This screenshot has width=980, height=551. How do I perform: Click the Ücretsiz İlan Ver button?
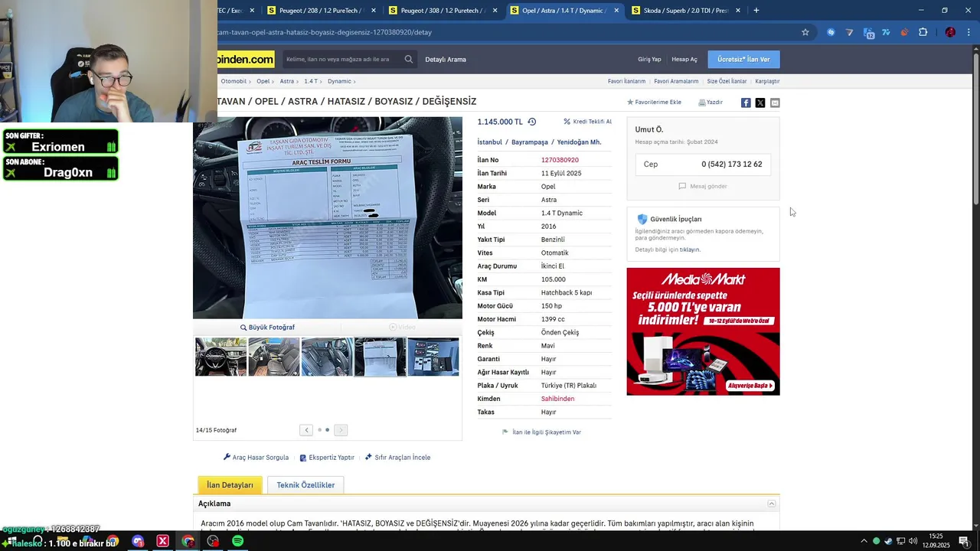click(x=743, y=59)
